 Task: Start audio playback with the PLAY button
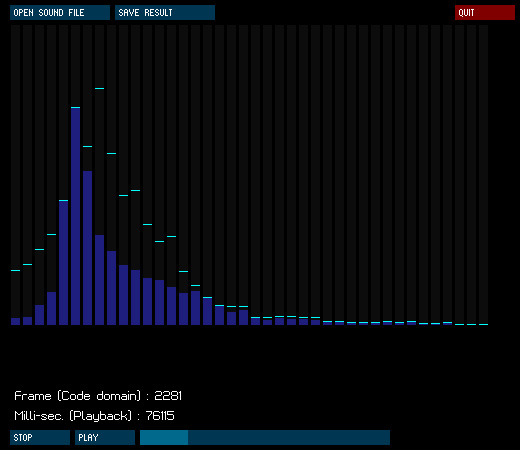click(x=105, y=437)
